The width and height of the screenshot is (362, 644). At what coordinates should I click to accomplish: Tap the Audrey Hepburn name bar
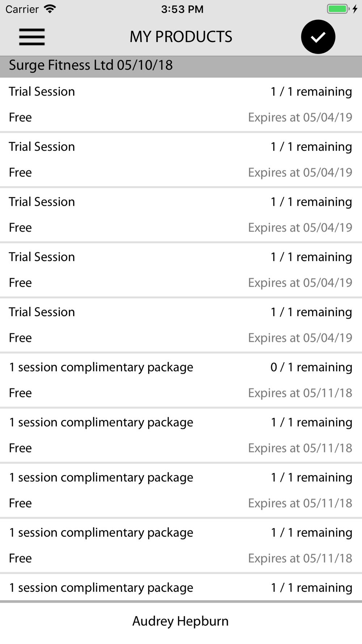[181, 622]
